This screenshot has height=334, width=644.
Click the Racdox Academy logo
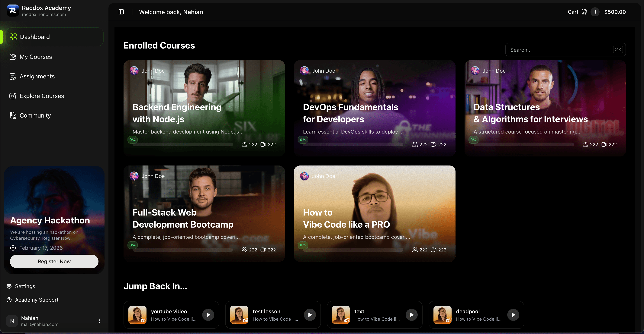tap(13, 11)
